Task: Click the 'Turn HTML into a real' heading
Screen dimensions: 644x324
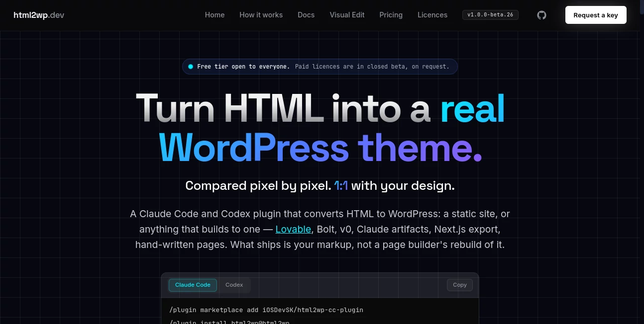Action: coord(320,108)
